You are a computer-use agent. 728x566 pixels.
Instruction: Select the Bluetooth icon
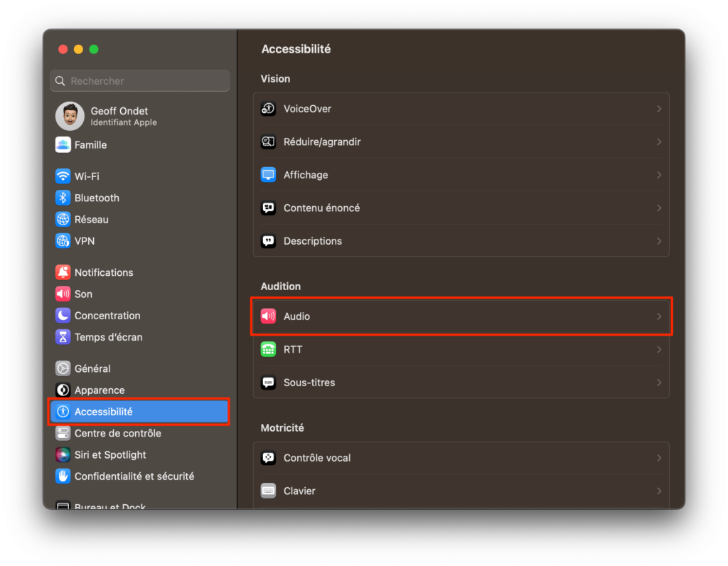point(63,198)
